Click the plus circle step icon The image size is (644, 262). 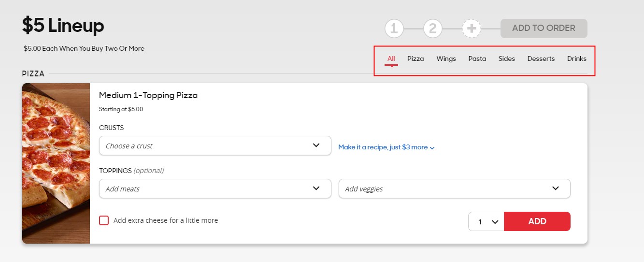(x=472, y=29)
